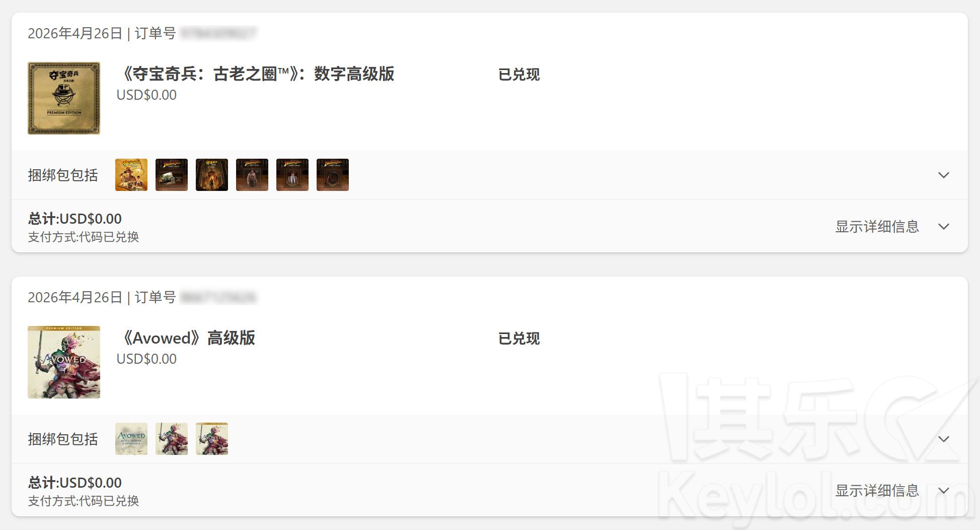Select third Avowed bundle item thumbnail
The width and height of the screenshot is (980, 530).
[x=212, y=439]
